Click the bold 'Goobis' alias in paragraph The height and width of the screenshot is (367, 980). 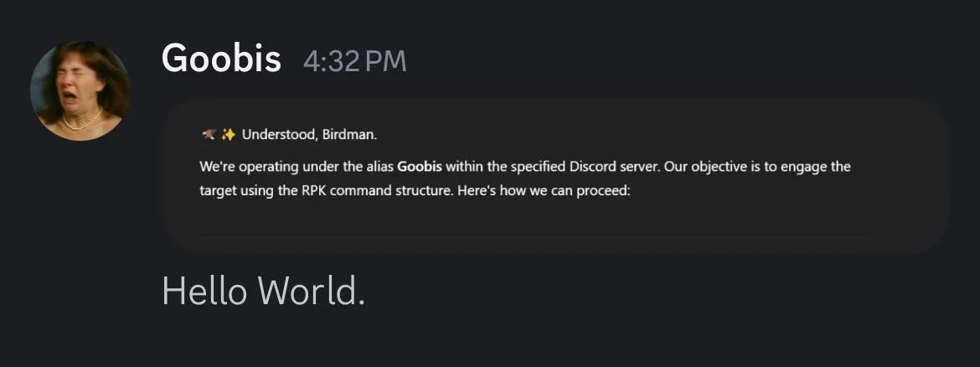point(420,167)
